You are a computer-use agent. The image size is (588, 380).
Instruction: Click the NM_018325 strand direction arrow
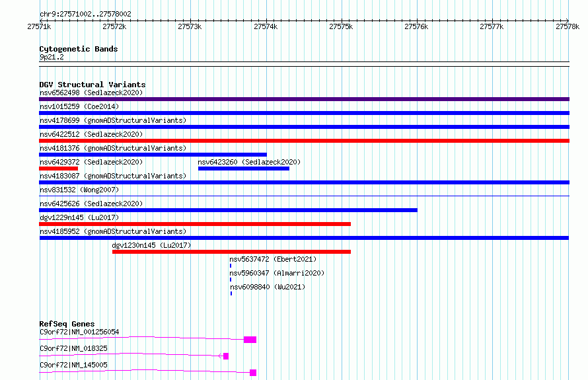click(220, 356)
